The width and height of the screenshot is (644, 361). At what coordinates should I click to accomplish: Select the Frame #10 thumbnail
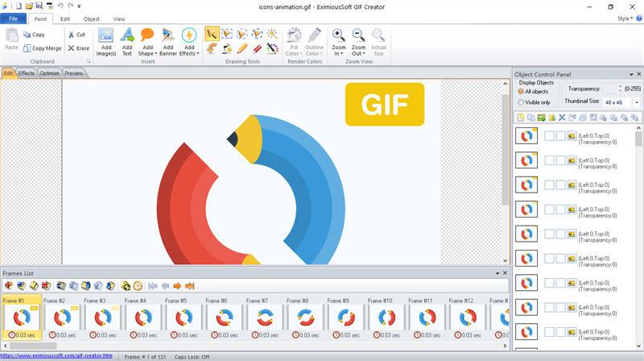[386, 317]
